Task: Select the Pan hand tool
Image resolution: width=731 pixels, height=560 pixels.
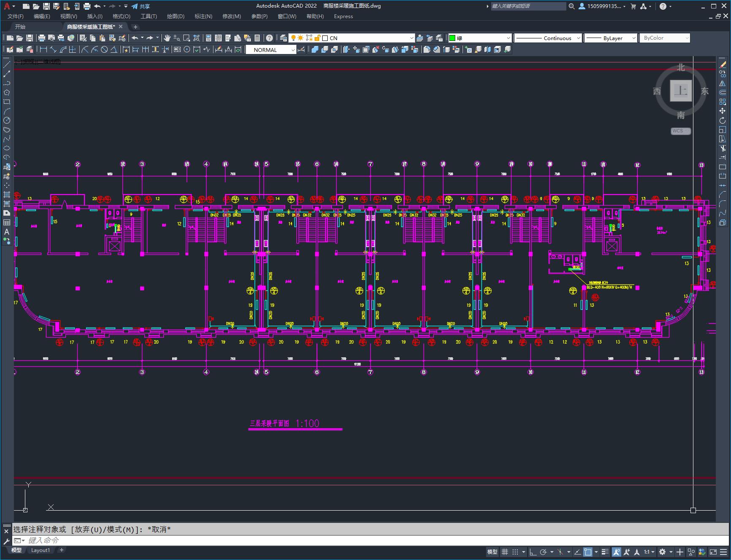Action: coord(167,38)
